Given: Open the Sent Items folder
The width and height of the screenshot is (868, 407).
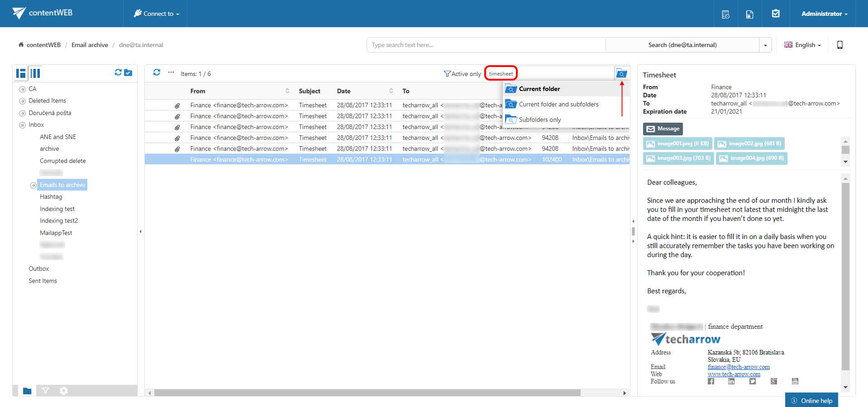Looking at the screenshot, I should pyautogui.click(x=43, y=281).
